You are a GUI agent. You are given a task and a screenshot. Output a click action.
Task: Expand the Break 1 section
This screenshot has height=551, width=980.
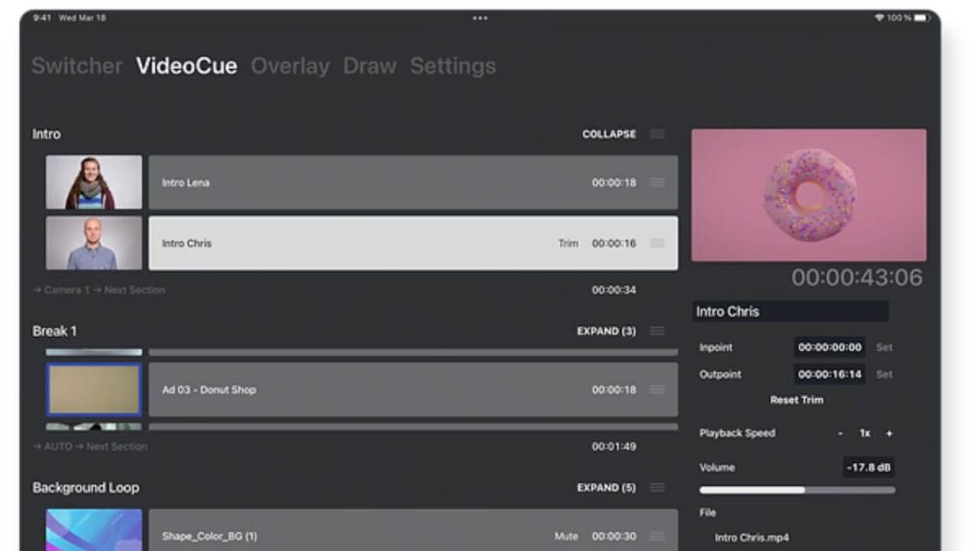[606, 332]
